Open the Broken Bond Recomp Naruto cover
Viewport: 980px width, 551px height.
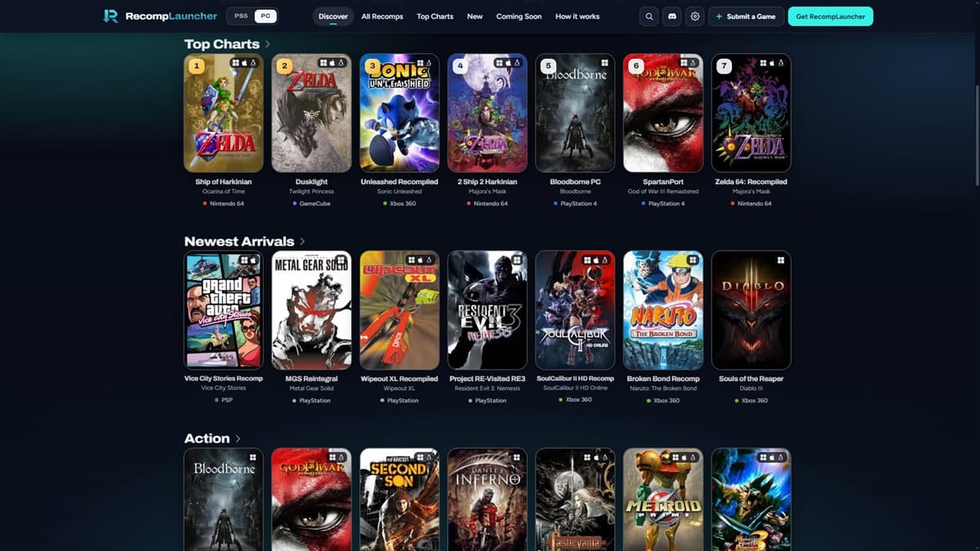(x=663, y=310)
